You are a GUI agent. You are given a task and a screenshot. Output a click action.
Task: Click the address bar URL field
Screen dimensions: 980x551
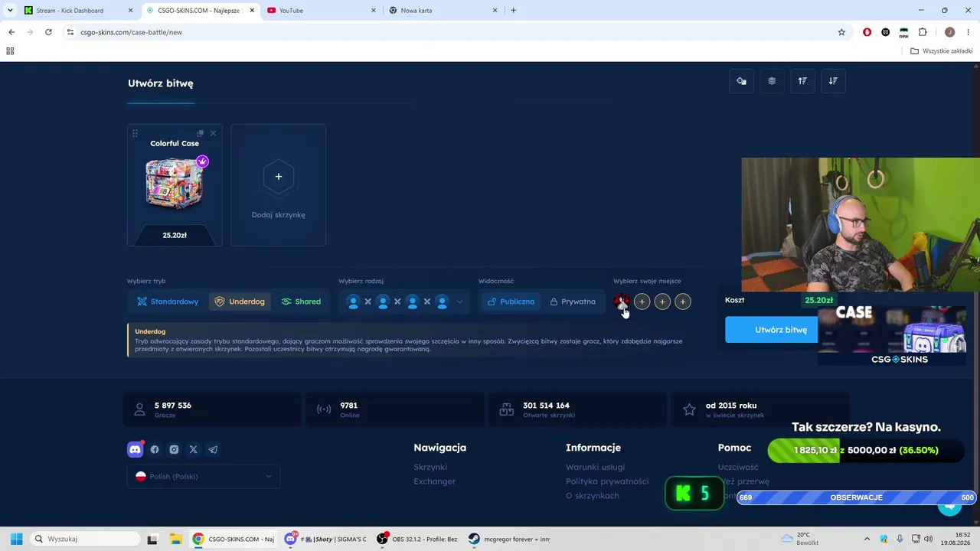(x=456, y=32)
